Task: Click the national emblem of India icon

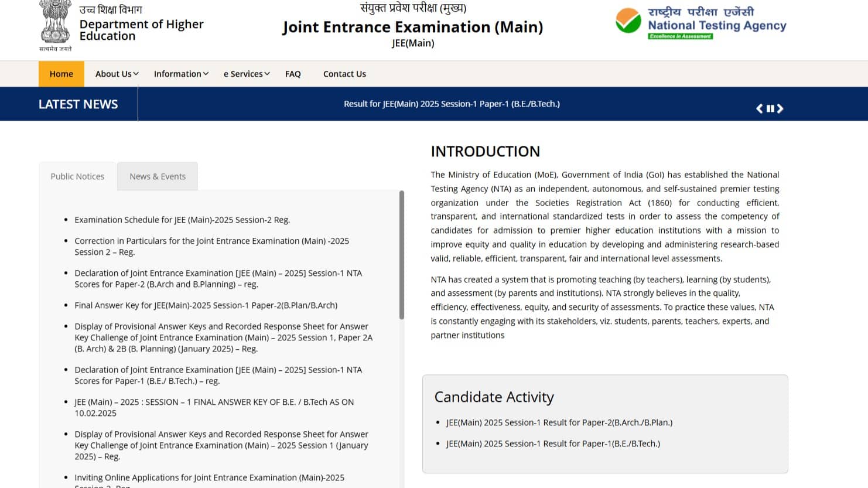Action: click(55, 25)
